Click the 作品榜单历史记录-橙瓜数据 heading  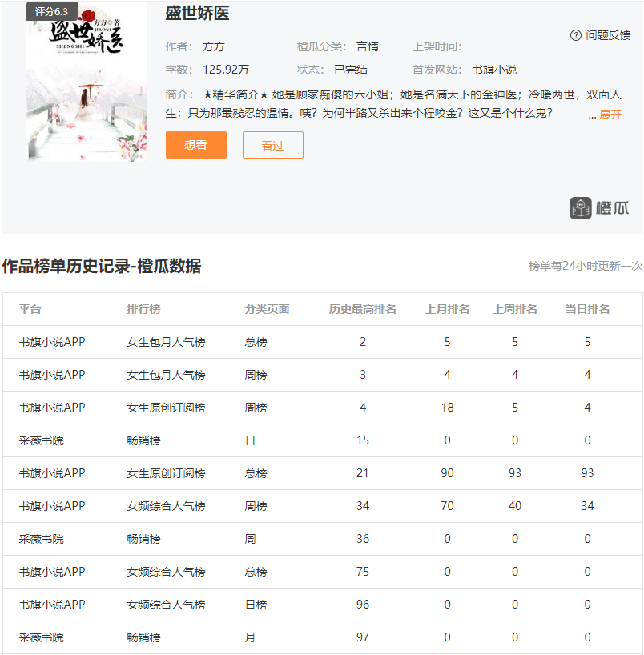click(102, 266)
